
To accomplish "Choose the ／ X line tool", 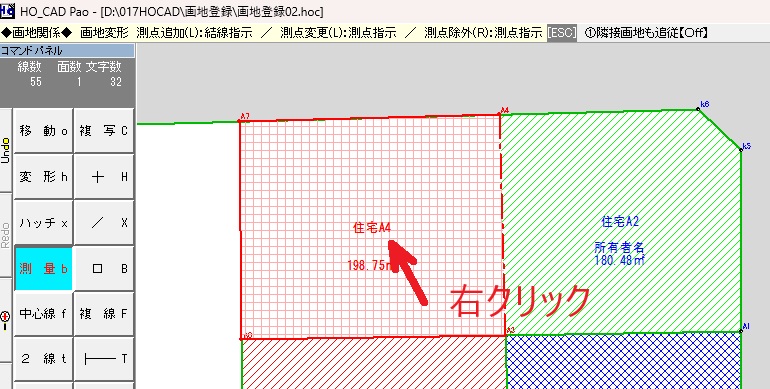I will pos(104,222).
